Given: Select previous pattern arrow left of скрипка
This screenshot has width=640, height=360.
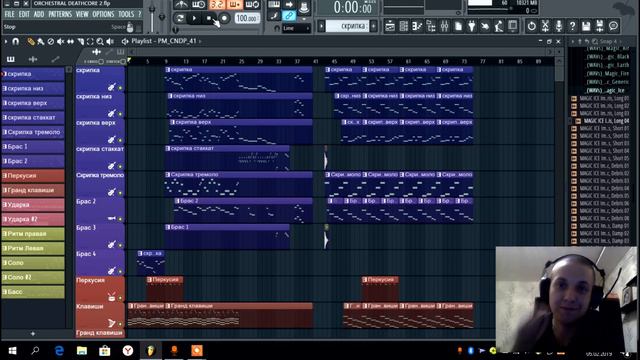Looking at the screenshot, I should (321, 26).
